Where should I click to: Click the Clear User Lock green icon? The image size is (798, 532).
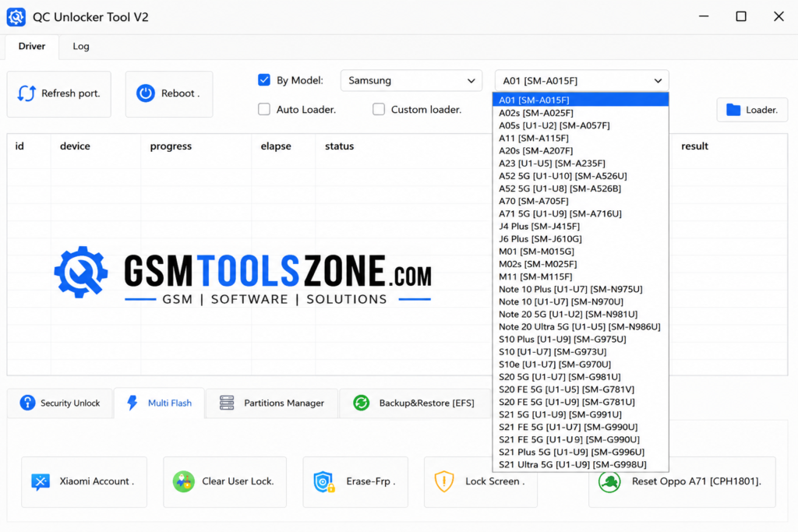click(184, 481)
